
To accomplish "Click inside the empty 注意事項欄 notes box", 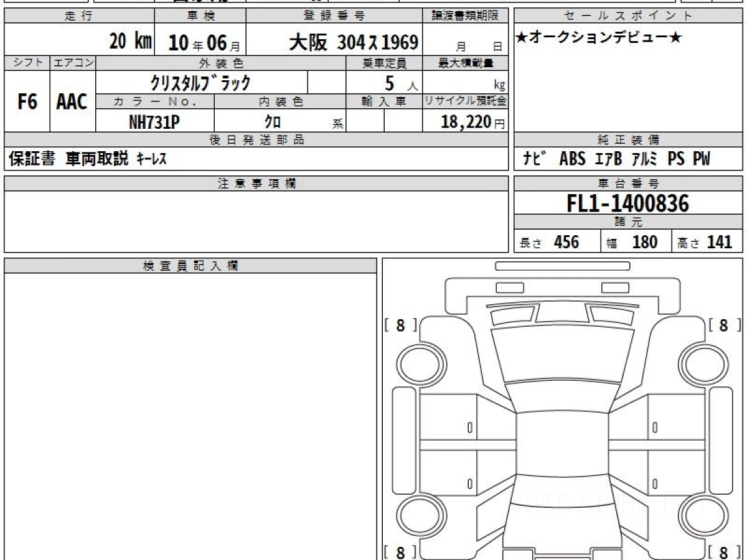I will pos(256,222).
